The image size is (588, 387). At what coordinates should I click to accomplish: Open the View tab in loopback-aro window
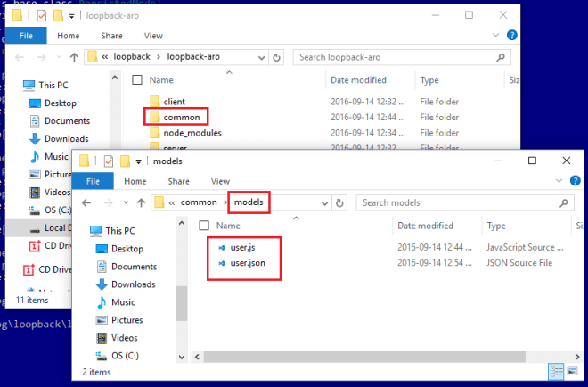pyautogui.click(x=153, y=36)
